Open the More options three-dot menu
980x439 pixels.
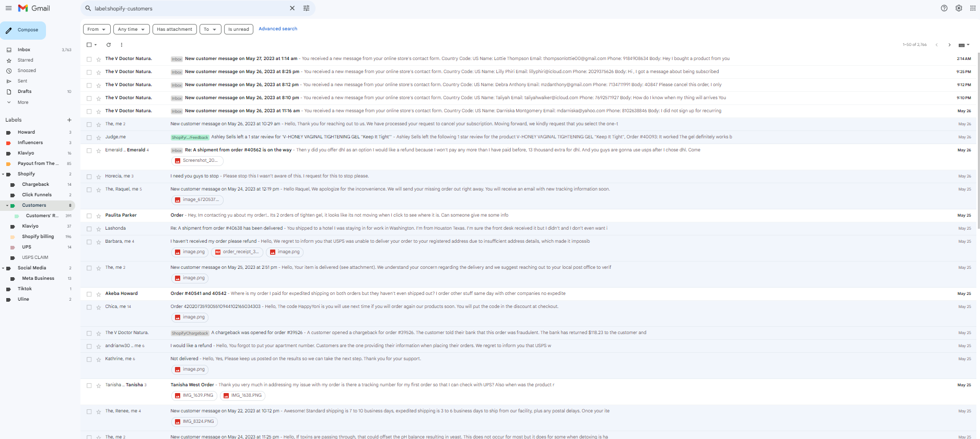(x=122, y=45)
